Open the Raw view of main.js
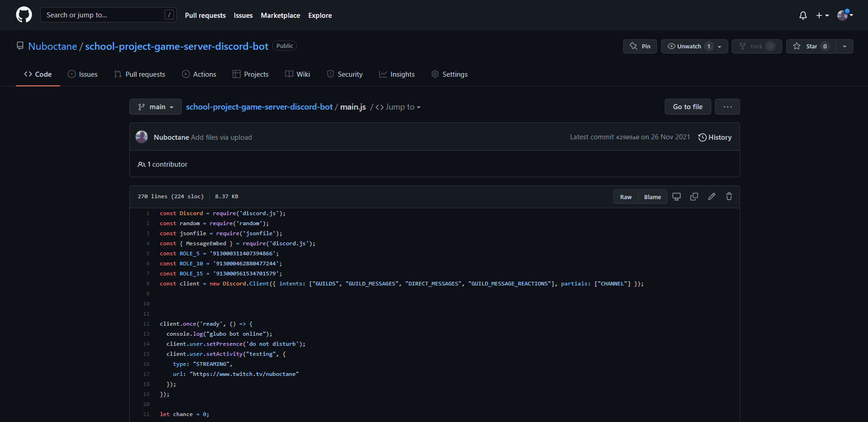Viewport: 868px width, 422px height. click(x=625, y=196)
